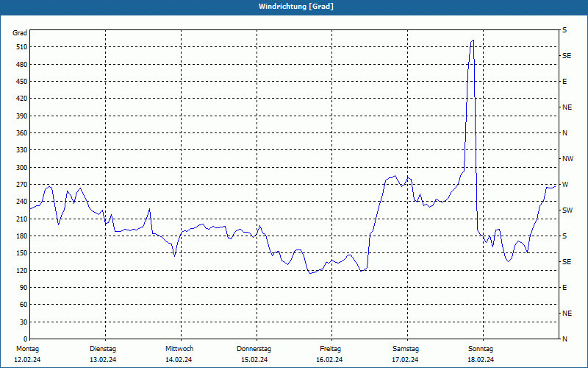This screenshot has width=588, height=368.
Task: Click the Samstag 17.02.24 date label
Action: click(x=405, y=354)
